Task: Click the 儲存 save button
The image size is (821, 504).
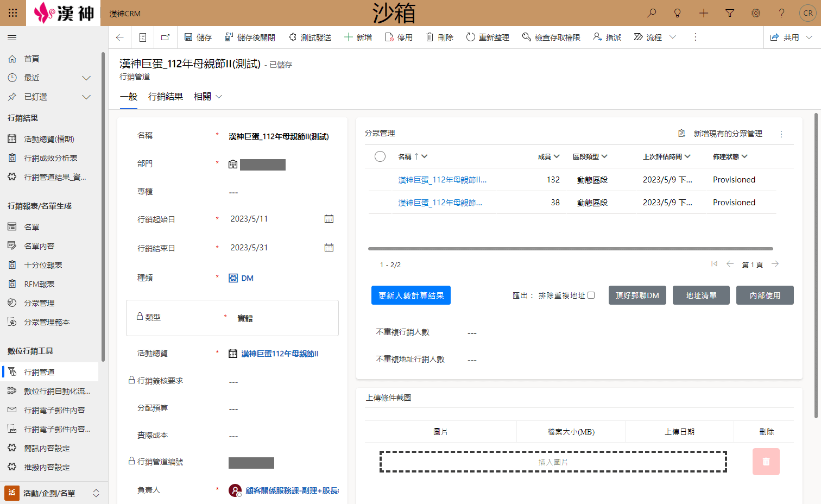Action: pyautogui.click(x=198, y=37)
